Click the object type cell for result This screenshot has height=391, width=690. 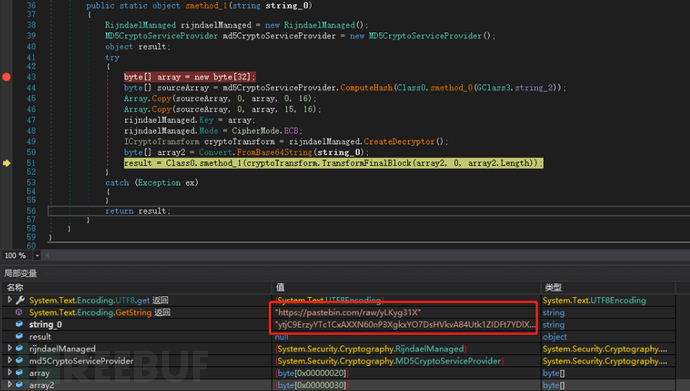pos(554,337)
